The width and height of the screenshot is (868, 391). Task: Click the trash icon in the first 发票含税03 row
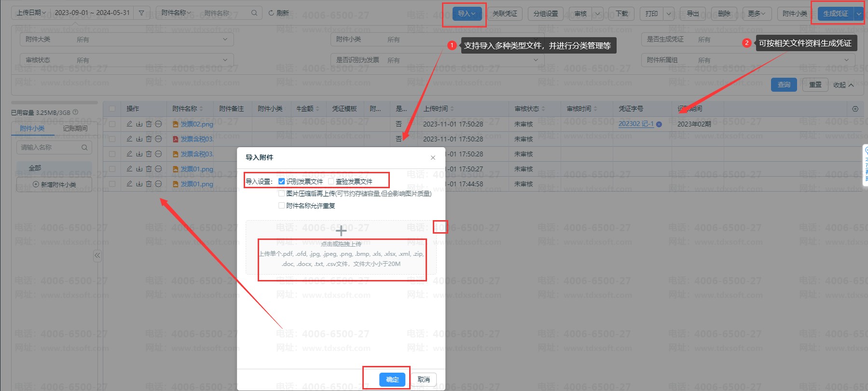click(x=149, y=139)
